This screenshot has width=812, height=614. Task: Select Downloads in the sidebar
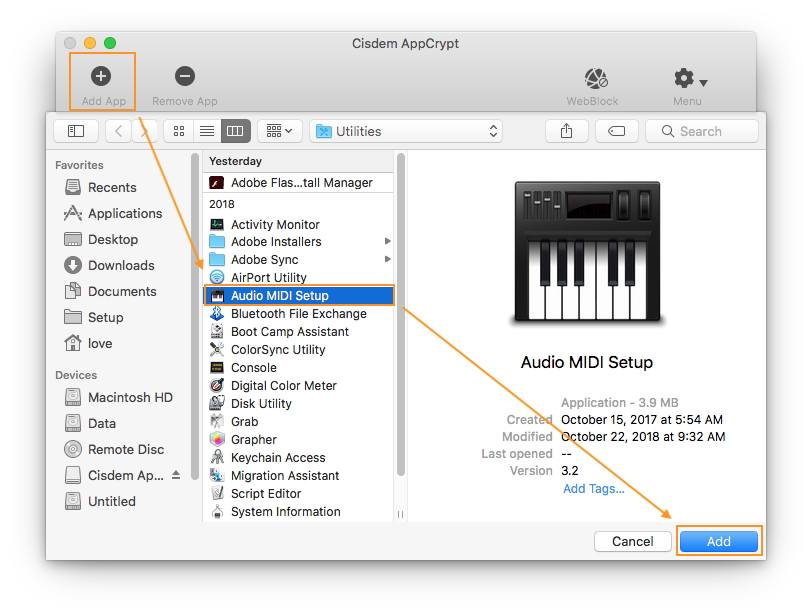click(109, 265)
